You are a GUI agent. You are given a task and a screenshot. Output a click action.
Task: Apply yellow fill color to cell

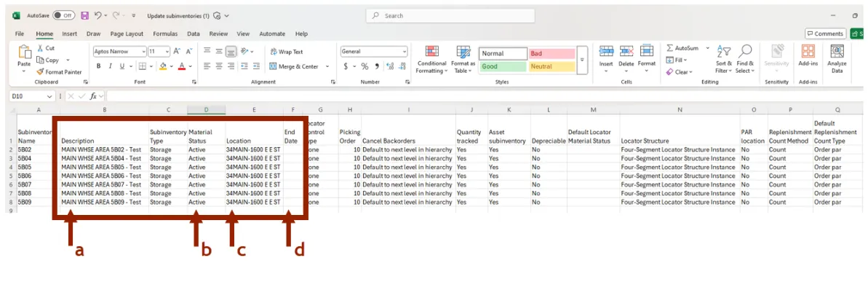[x=162, y=66]
